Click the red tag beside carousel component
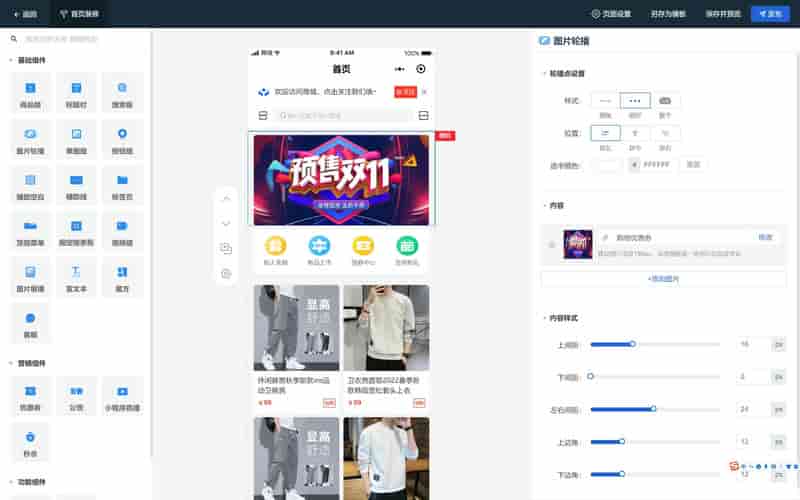Screen dimensions: 800x500 pos(445,136)
